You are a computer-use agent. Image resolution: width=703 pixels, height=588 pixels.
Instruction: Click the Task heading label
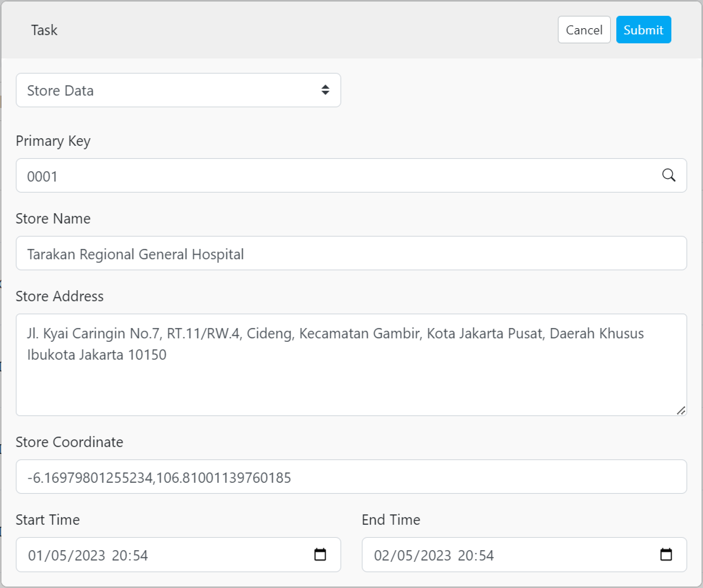(x=44, y=30)
